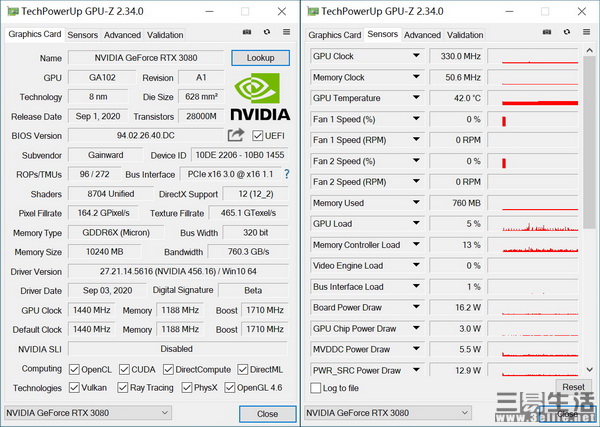
Task: Click the BIOS export share icon
Action: [236, 135]
